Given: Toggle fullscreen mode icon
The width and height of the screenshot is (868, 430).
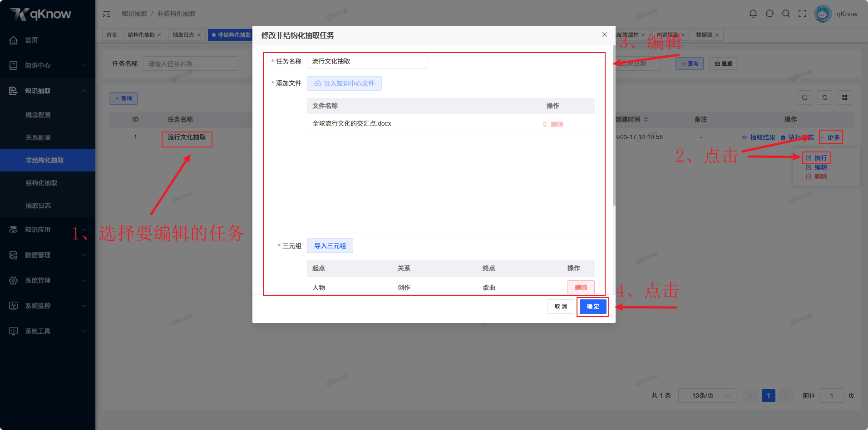Looking at the screenshot, I should (x=802, y=14).
